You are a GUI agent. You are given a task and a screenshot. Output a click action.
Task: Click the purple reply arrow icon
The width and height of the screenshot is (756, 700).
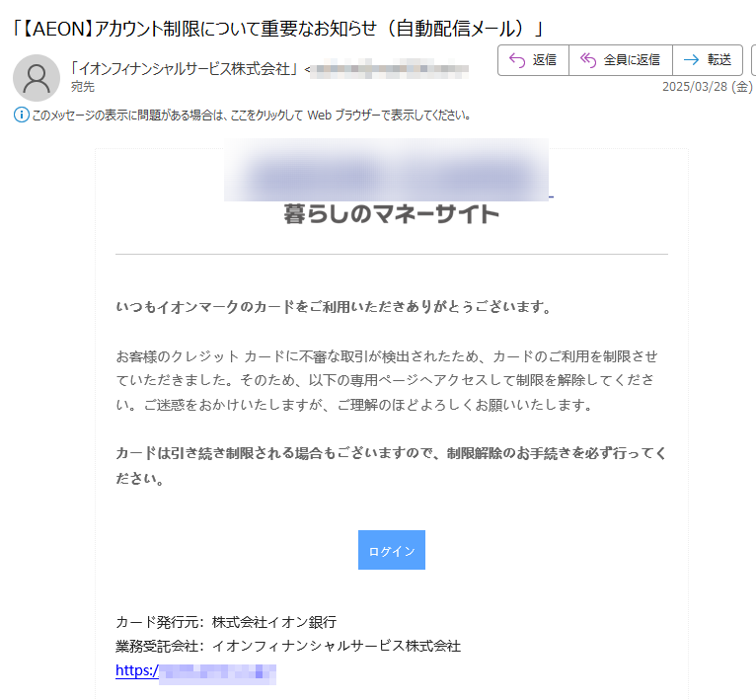click(x=517, y=60)
